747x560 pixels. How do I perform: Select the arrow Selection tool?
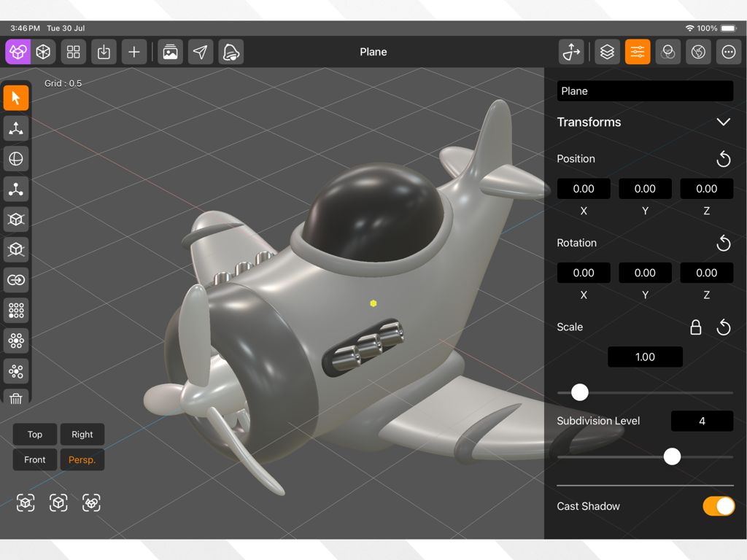tap(16, 97)
